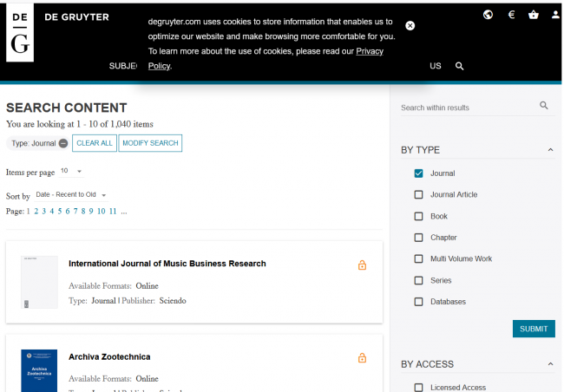Click the Archiva Zootechnica cover thumbnail
Image resolution: width=564 pixels, height=392 pixels.
(39, 370)
